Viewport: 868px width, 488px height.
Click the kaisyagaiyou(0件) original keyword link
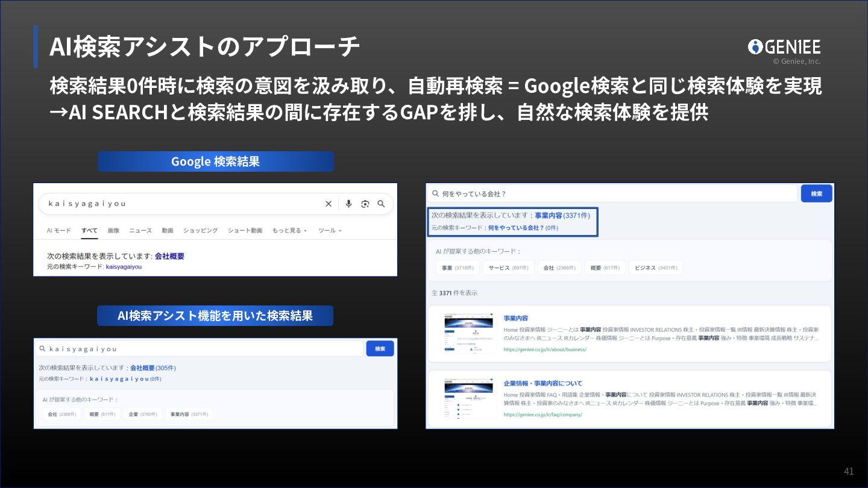pos(125,379)
